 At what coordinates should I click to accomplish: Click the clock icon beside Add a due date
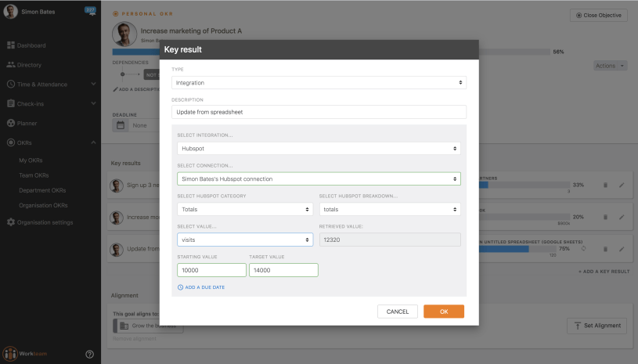(181, 287)
